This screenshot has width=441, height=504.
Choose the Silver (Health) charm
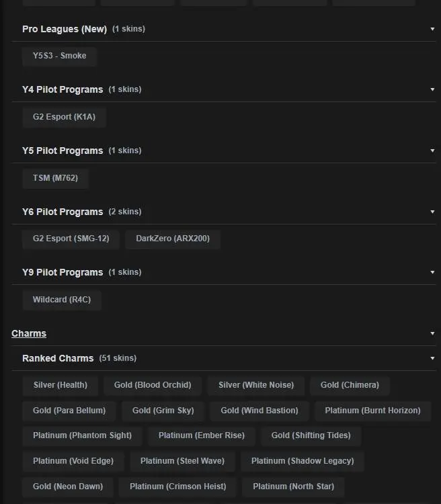pyautogui.click(x=60, y=385)
